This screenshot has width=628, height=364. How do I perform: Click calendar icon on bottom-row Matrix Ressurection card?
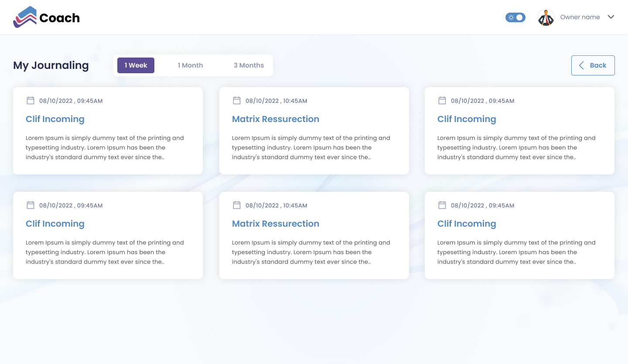pyautogui.click(x=237, y=205)
